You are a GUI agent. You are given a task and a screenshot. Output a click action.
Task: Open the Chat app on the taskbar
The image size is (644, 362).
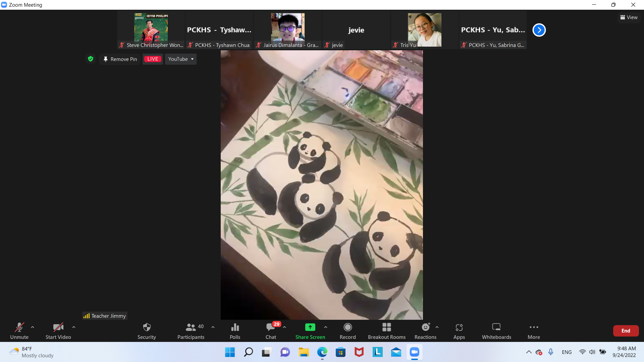click(285, 352)
